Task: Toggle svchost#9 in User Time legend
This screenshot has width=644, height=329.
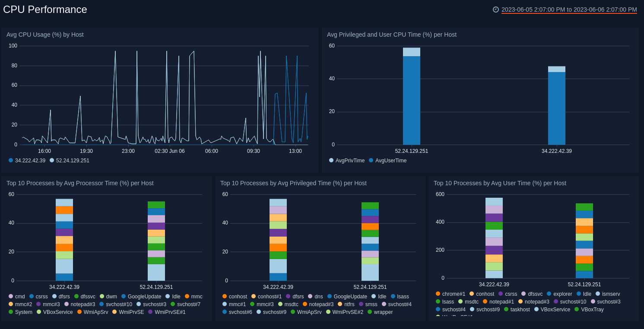Action: tap(485, 310)
